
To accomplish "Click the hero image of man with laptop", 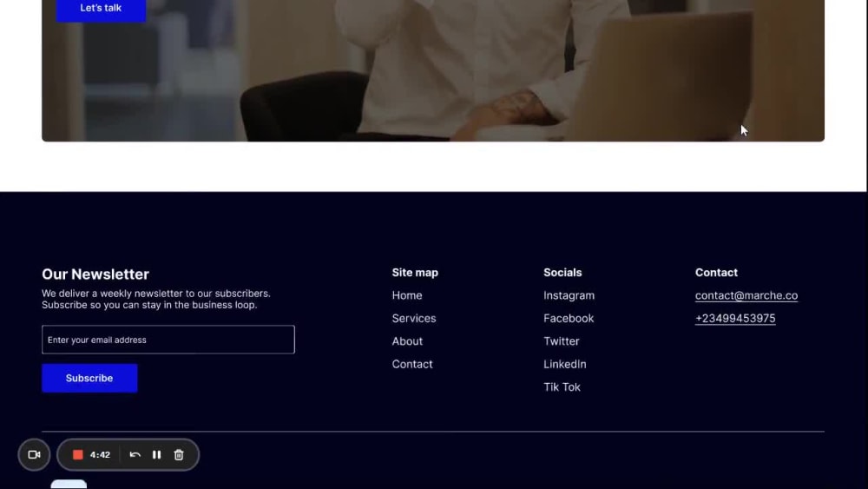I will [x=433, y=71].
